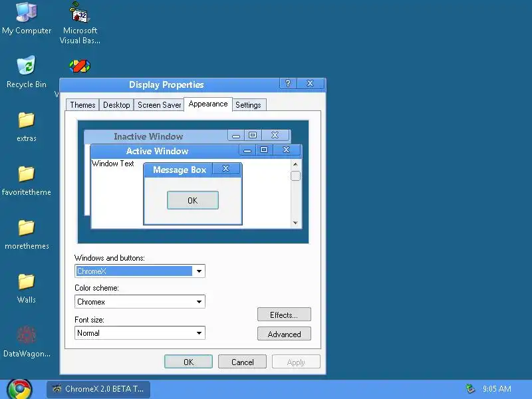Viewport: 532px width, 399px height.
Task: Switch to the Screen Saver tab
Action: [x=159, y=105]
